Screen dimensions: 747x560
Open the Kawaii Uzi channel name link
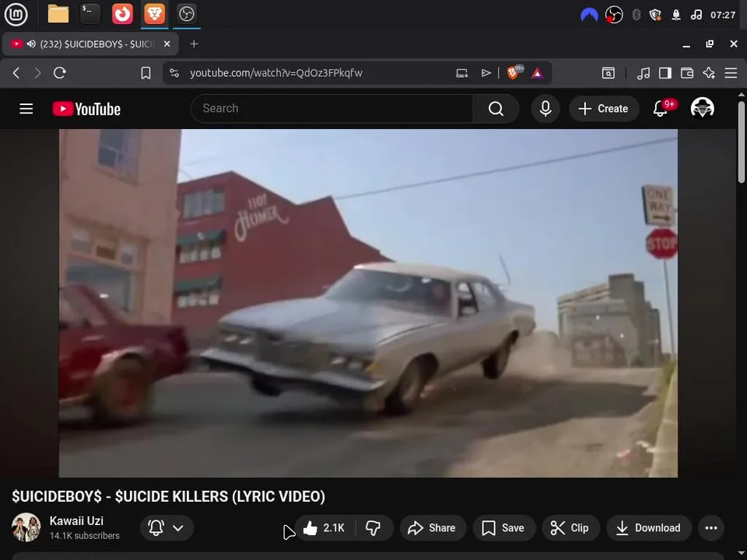point(76,521)
